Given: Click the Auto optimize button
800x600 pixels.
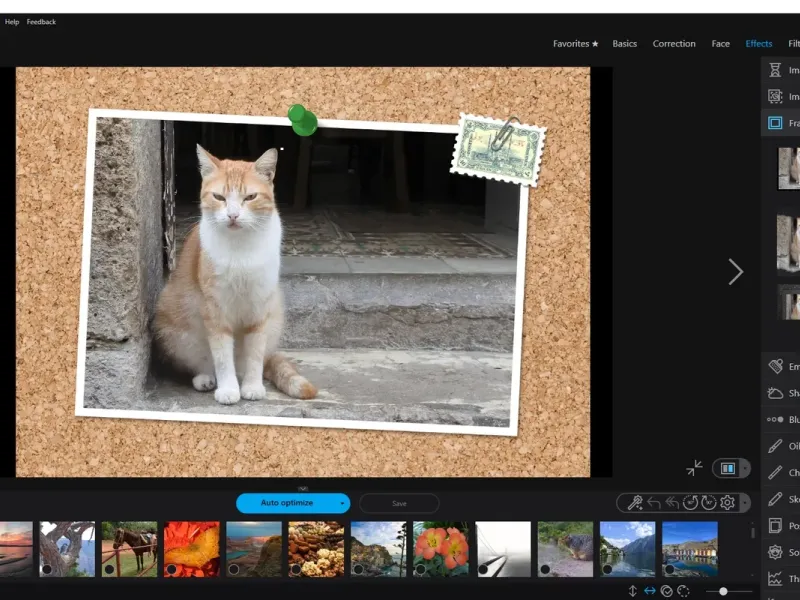Looking at the screenshot, I should [287, 503].
